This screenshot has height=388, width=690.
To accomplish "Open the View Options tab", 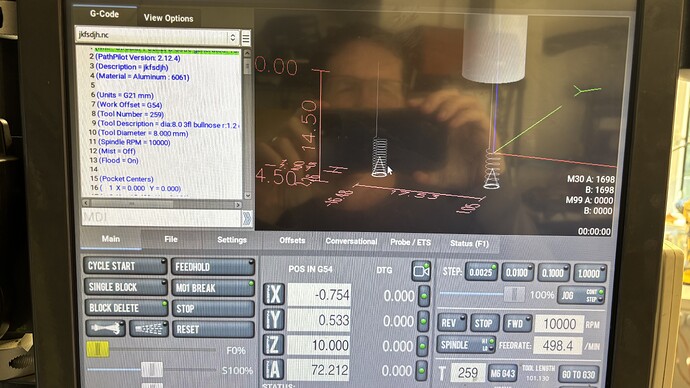I will tap(169, 18).
